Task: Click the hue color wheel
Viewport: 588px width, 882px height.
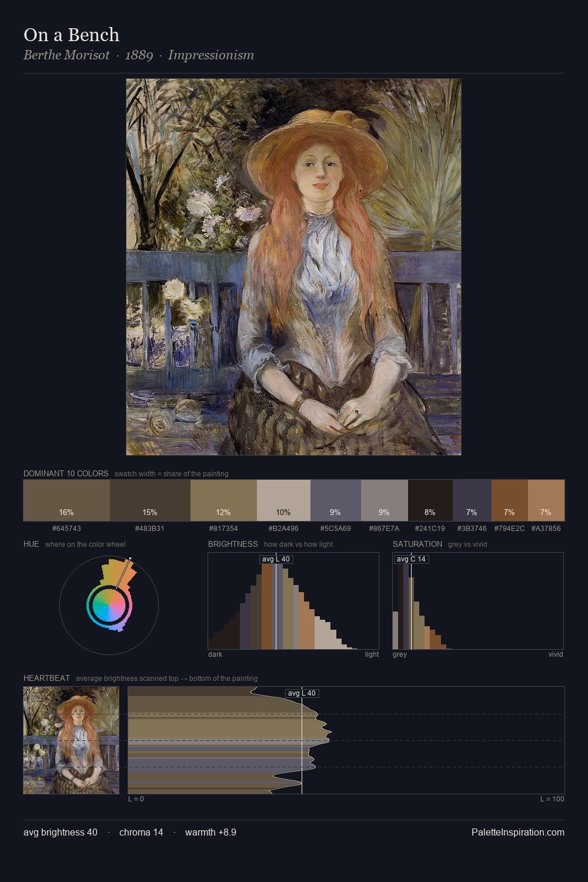Action: tap(109, 605)
